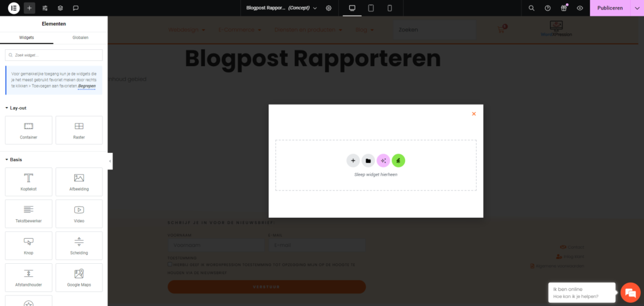Tick the newsletter consent checkbox
Image resolution: width=644 pixels, height=306 pixels.
point(170,264)
